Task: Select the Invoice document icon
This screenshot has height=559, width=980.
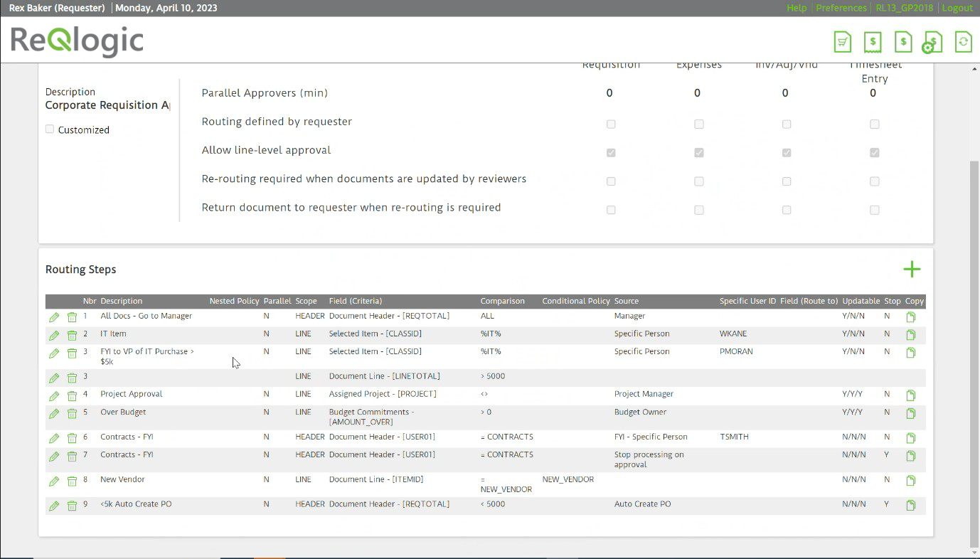Action: pyautogui.click(x=903, y=42)
